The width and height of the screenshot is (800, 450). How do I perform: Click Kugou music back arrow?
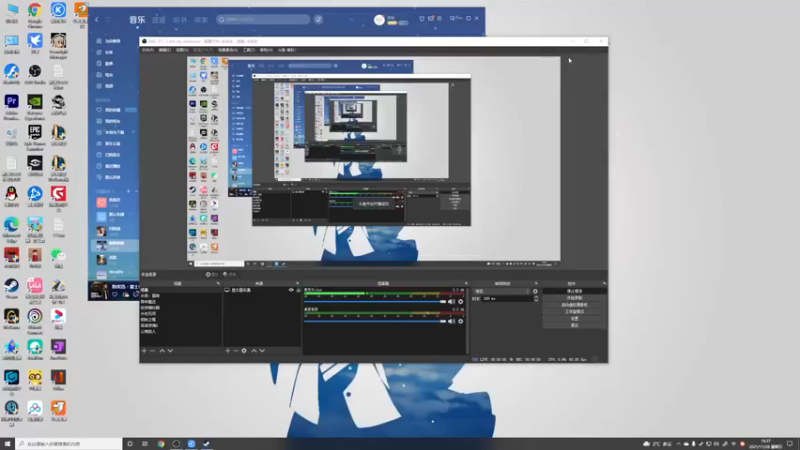point(96,19)
